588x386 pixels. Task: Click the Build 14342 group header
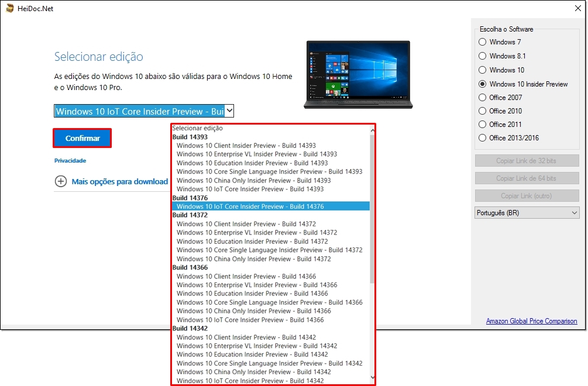pyautogui.click(x=190, y=328)
